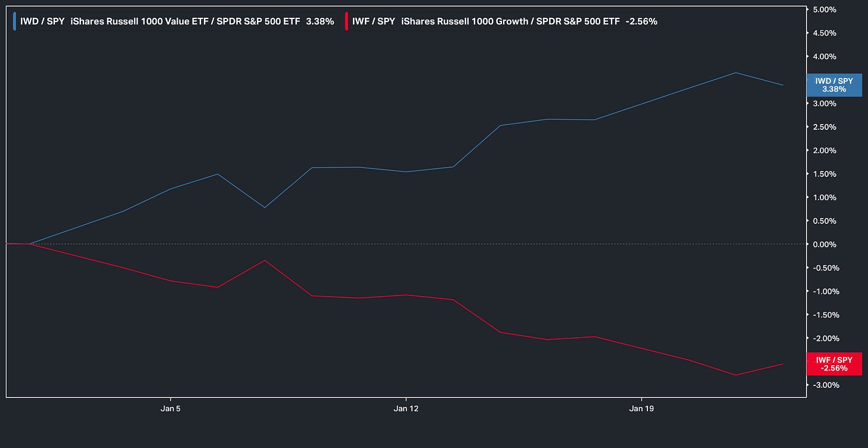
Task: Click the 2.00% axis label
Action: (824, 151)
